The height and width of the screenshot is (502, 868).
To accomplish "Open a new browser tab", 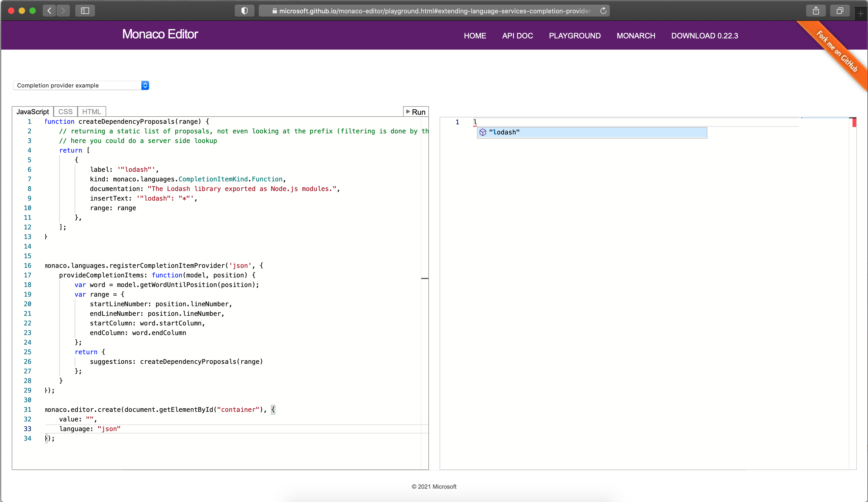I will 861,13.
